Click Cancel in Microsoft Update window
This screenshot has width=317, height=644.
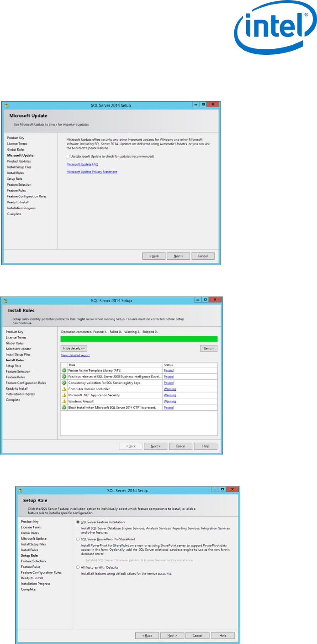click(203, 256)
